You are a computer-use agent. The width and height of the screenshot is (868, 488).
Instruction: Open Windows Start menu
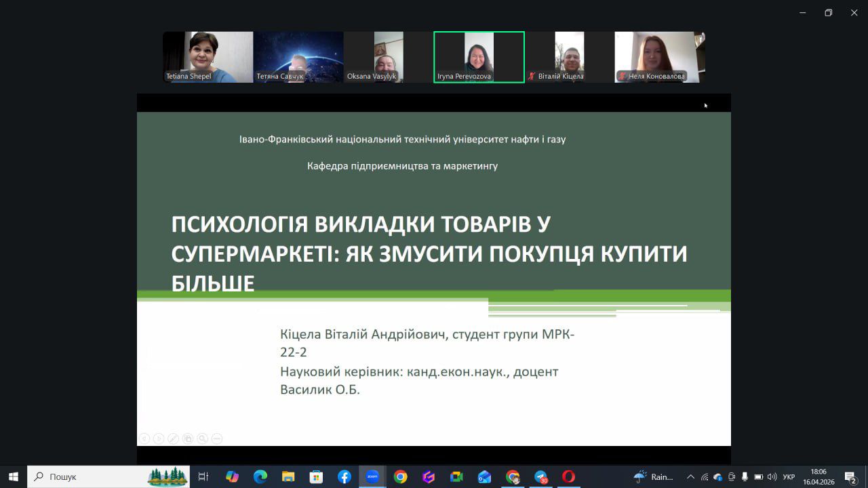14,476
